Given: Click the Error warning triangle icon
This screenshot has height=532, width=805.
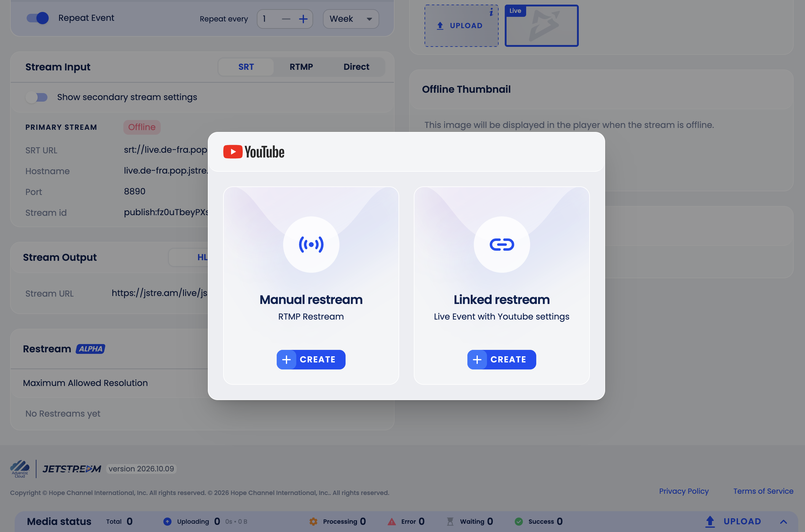Looking at the screenshot, I should pyautogui.click(x=392, y=522).
